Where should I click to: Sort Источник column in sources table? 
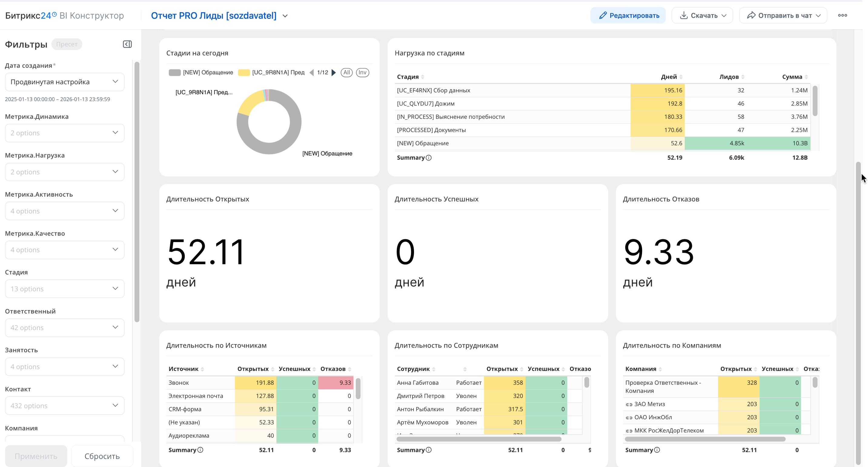(202, 369)
